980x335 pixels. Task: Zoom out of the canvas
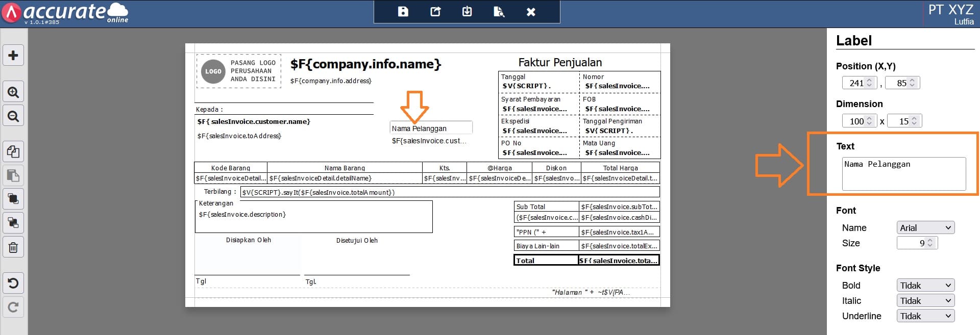(13, 116)
